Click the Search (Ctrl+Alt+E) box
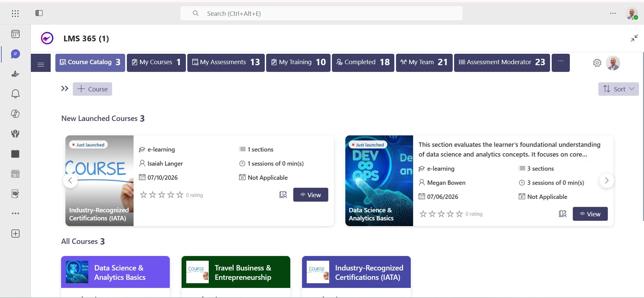 coord(321,13)
